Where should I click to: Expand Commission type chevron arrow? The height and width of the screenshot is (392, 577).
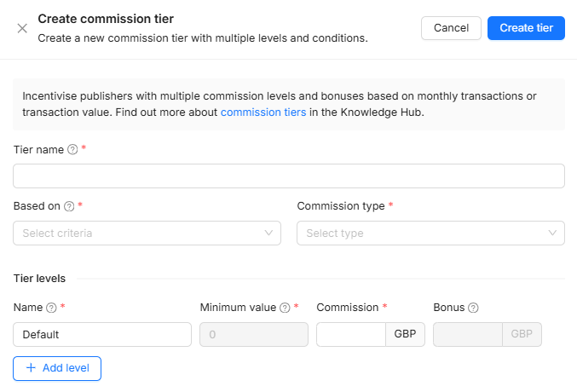point(553,233)
